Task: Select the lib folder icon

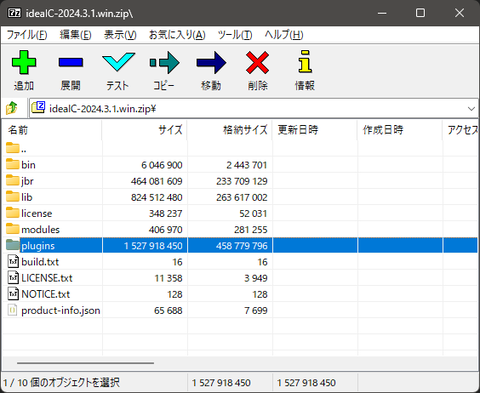Action: point(13,197)
